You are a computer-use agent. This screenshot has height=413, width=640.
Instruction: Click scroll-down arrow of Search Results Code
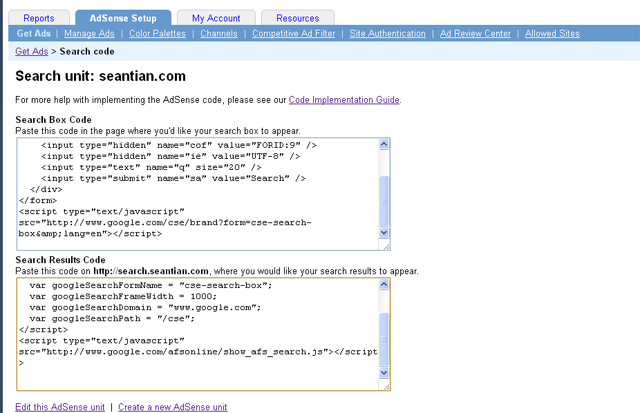(384, 373)
